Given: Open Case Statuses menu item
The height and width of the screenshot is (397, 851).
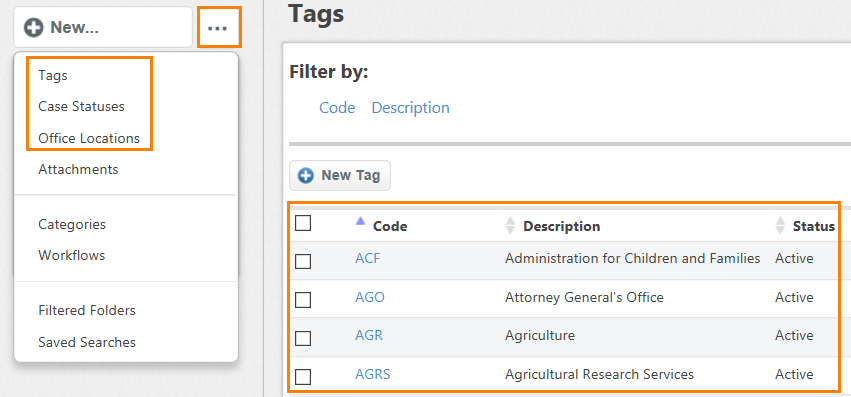Looking at the screenshot, I should [x=81, y=106].
